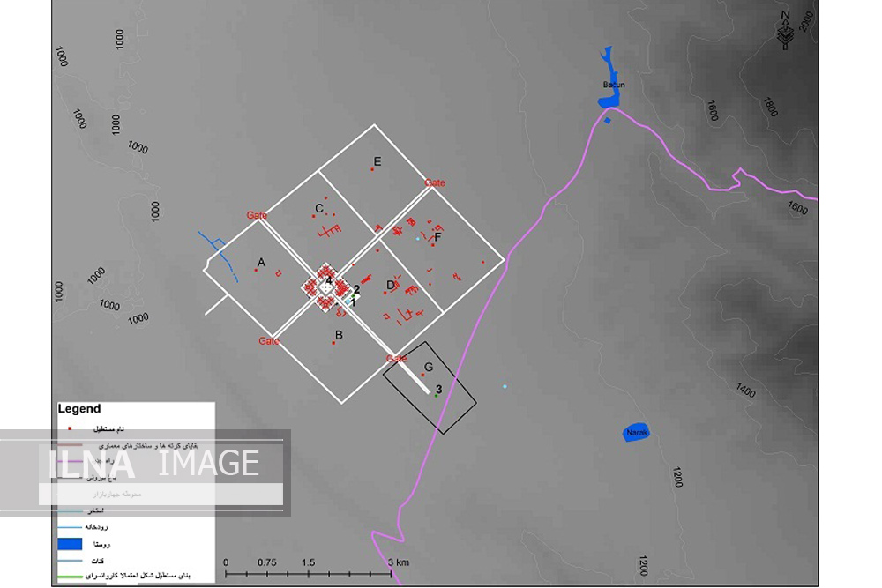The height and width of the screenshot is (588, 882).
Task: Click the Gate label southwest of sector A
Action: click(x=269, y=341)
